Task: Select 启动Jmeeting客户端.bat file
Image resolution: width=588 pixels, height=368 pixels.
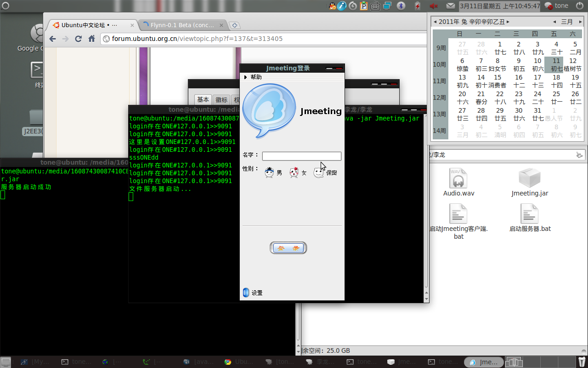Action: pos(458,221)
